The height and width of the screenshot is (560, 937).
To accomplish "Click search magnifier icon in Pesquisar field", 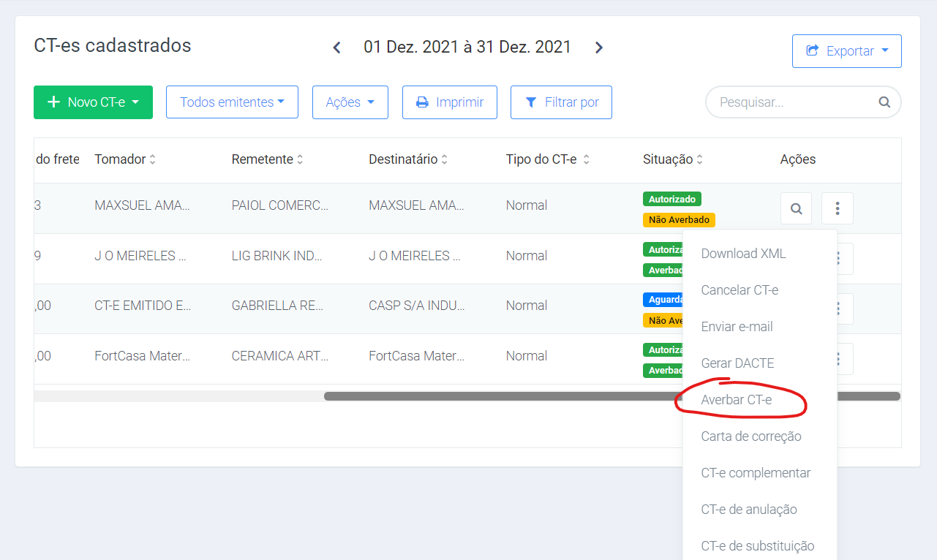I will [x=884, y=102].
